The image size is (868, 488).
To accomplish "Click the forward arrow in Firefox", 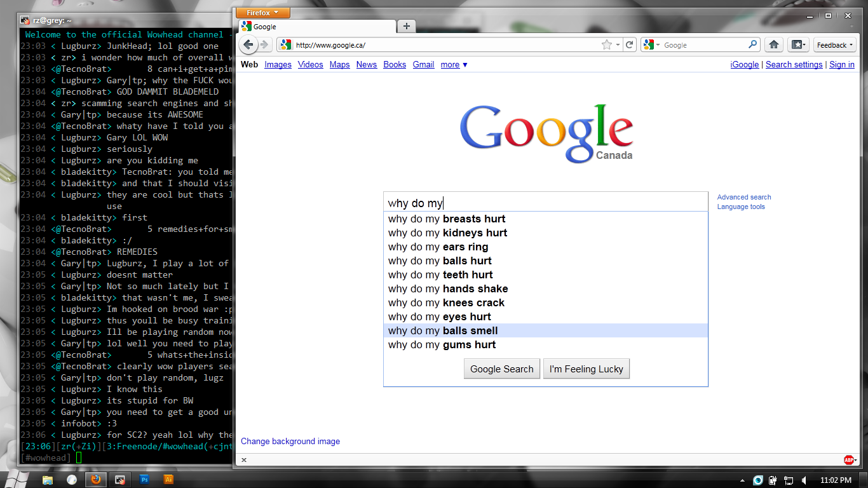I will [x=264, y=44].
